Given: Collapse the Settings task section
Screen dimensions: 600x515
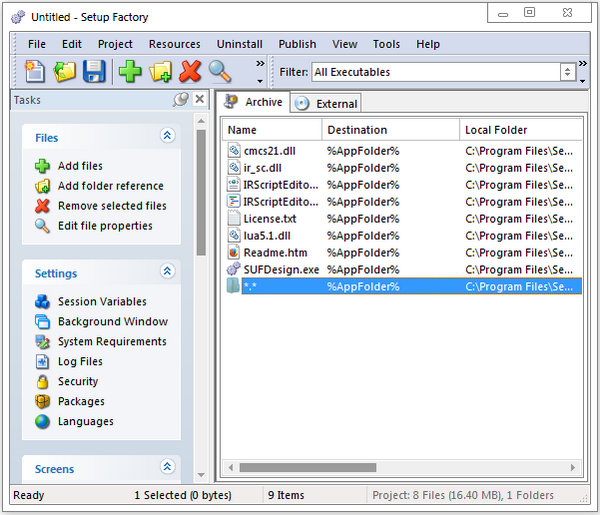Looking at the screenshot, I should (167, 272).
